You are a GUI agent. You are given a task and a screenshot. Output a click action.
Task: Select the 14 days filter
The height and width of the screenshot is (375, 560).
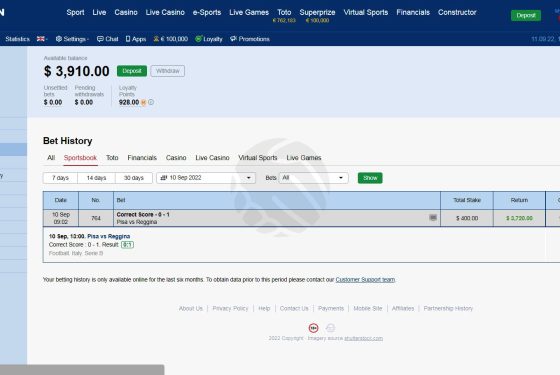pyautogui.click(x=96, y=178)
